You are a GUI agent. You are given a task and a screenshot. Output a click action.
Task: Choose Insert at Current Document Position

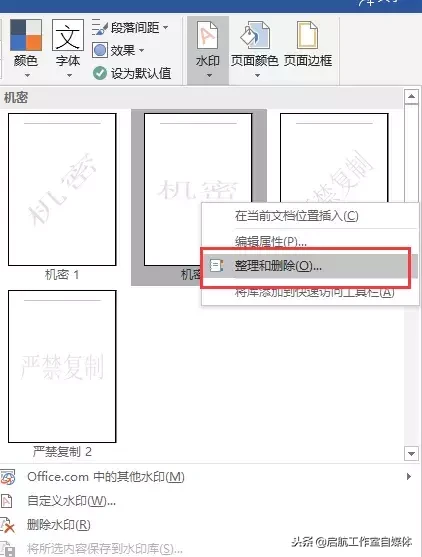(x=310, y=216)
